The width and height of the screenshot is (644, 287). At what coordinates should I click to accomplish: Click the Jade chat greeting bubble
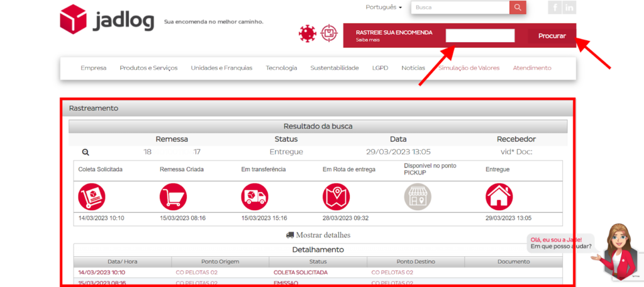coord(561,243)
